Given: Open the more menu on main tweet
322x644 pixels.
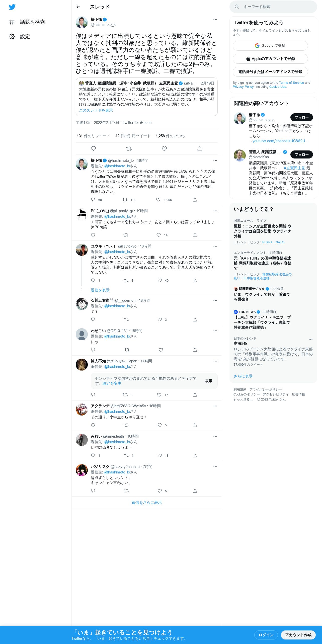Looking at the screenshot, I should 215,20.
